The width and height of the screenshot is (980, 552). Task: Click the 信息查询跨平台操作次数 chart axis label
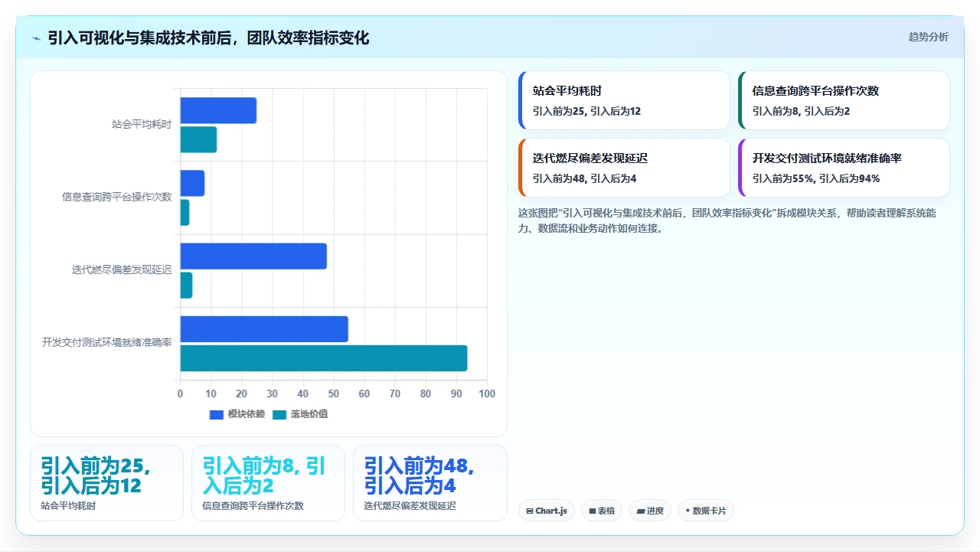[x=117, y=197]
